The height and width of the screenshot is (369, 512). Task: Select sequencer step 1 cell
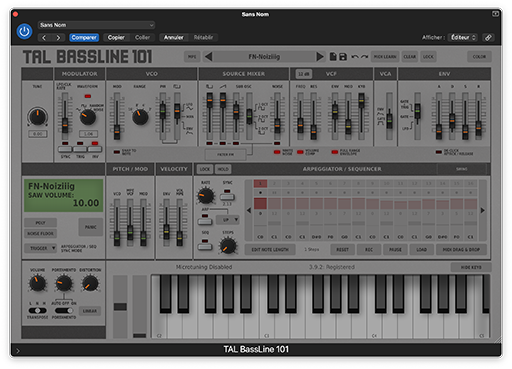pyautogui.click(x=260, y=184)
